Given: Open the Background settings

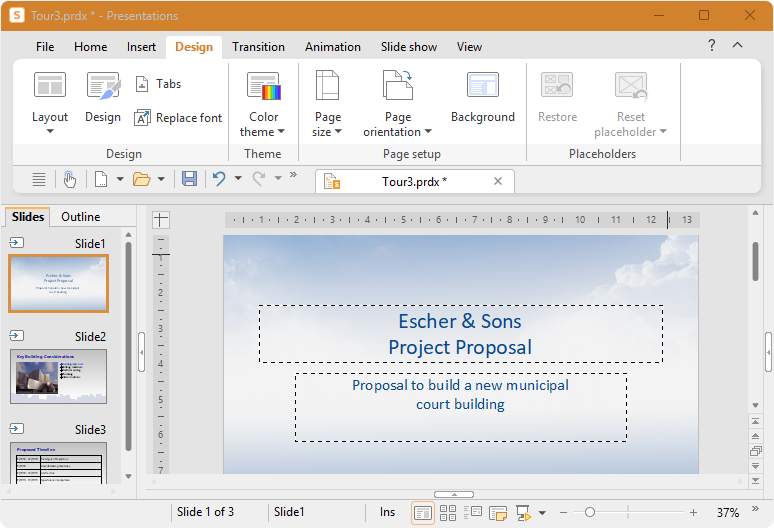Looking at the screenshot, I should (482, 97).
